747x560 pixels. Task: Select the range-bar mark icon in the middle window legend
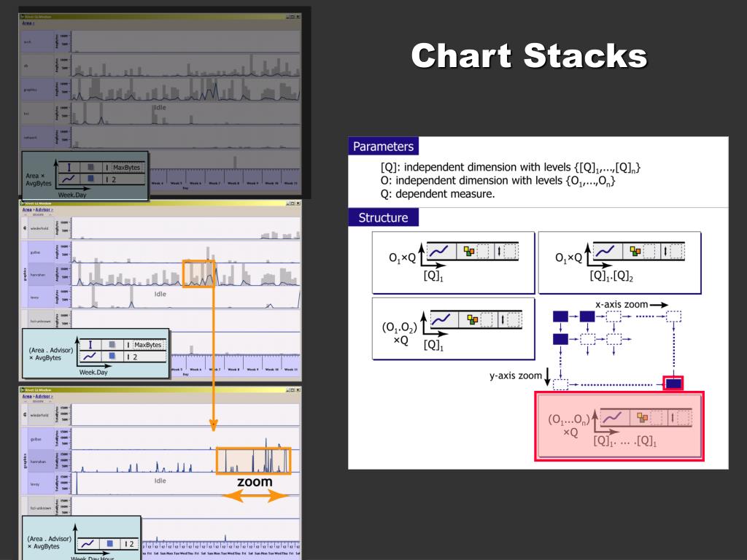(90, 345)
